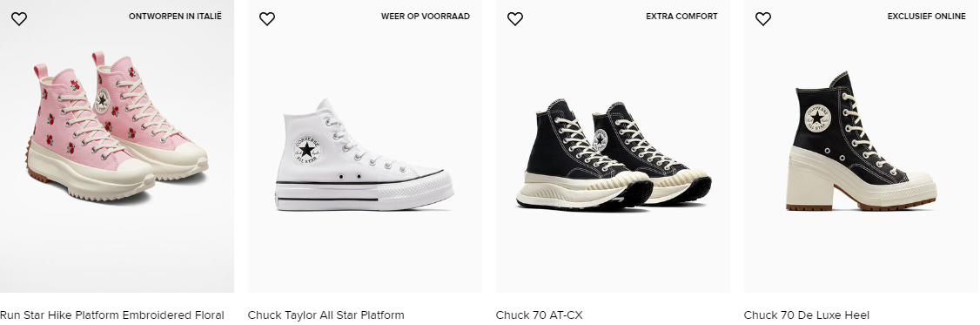The height and width of the screenshot is (325, 980).
Task: Click the heart icon on Chuck 70 AT-CX
Action: (x=515, y=19)
